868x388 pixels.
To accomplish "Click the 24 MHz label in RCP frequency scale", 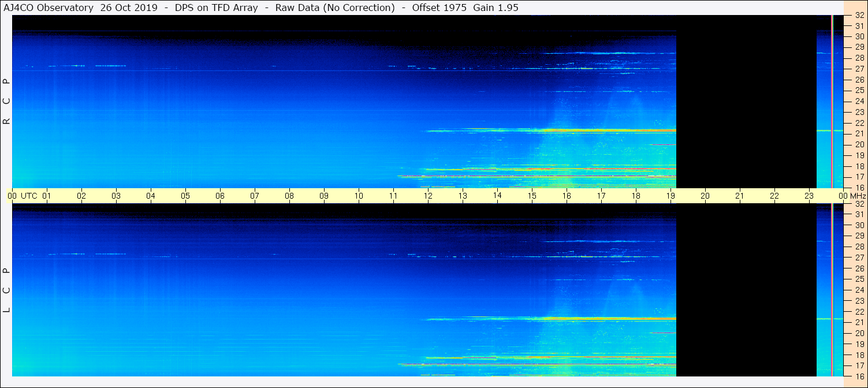I will [x=859, y=102].
